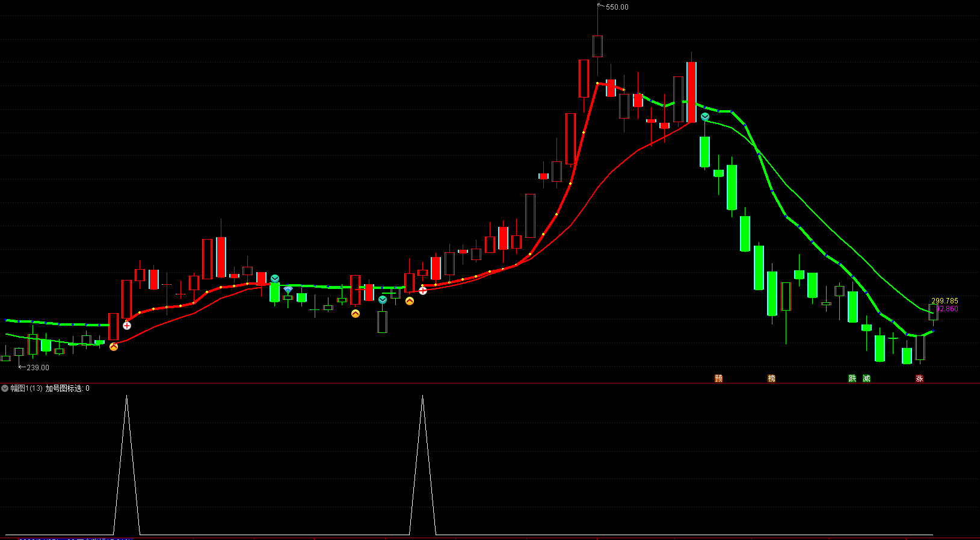Screen dimensions: 980x540
Task: Click the 加号图标选: 0 indicator readout
Action: (x=67, y=388)
